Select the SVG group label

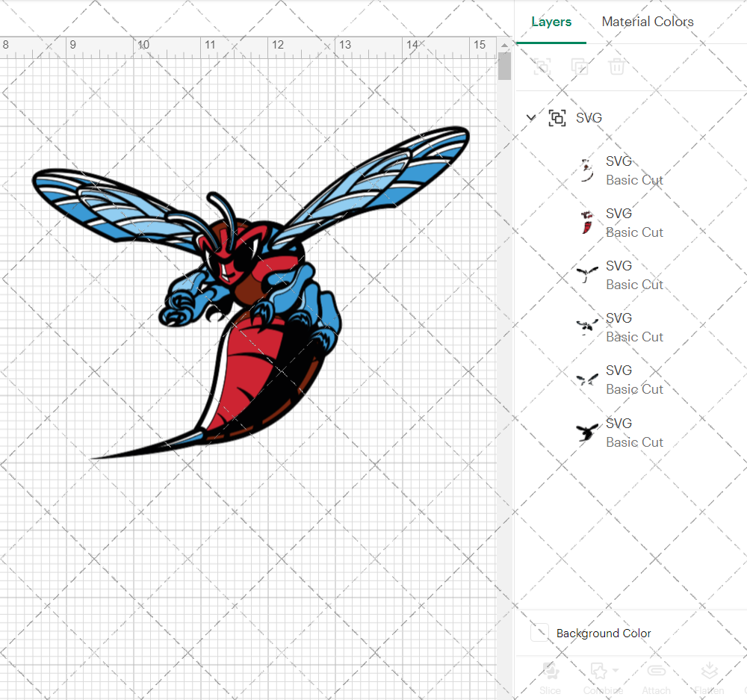(x=589, y=118)
